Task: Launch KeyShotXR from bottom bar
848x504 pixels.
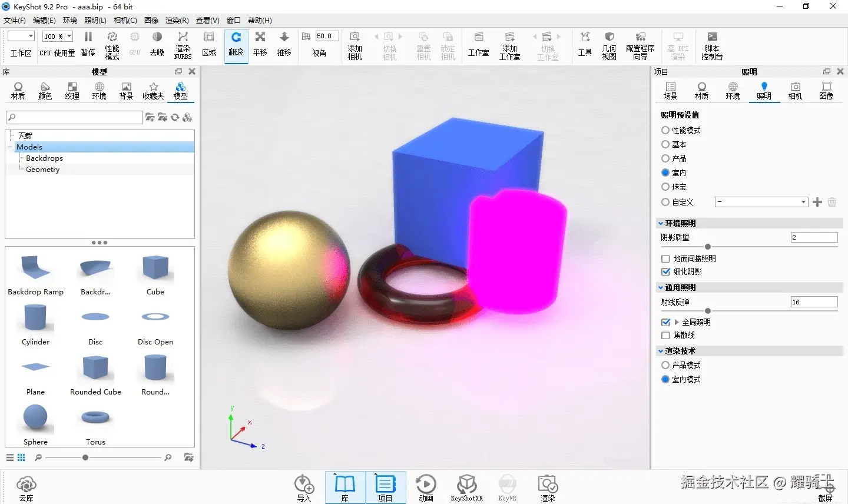Action: (x=466, y=488)
